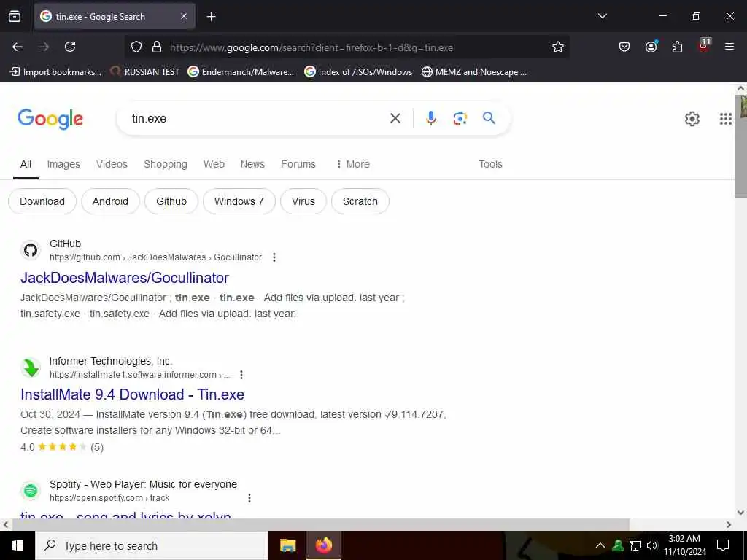Screen dimensions: 747x560
Task: Click GitHub result favicon
Action: coord(31,250)
